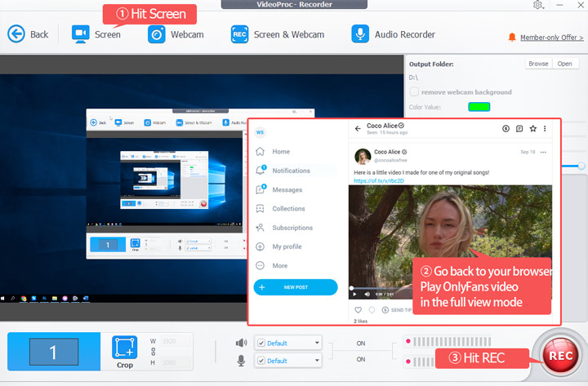Click the Chrome taskbar icon in preview
This screenshot has height=386, width=588.
(x=24, y=299)
